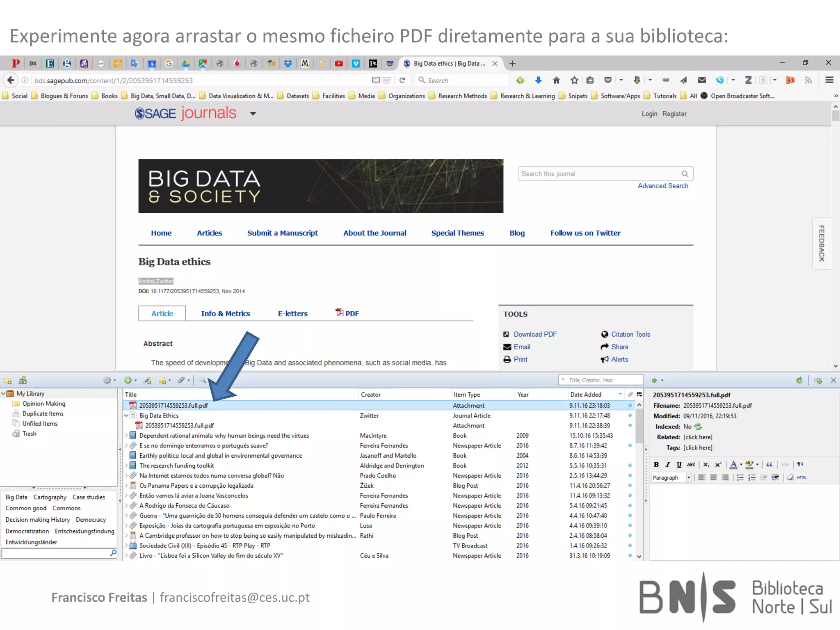Select the text color A swatch
This screenshot has height=630, width=840.
pos(733,464)
